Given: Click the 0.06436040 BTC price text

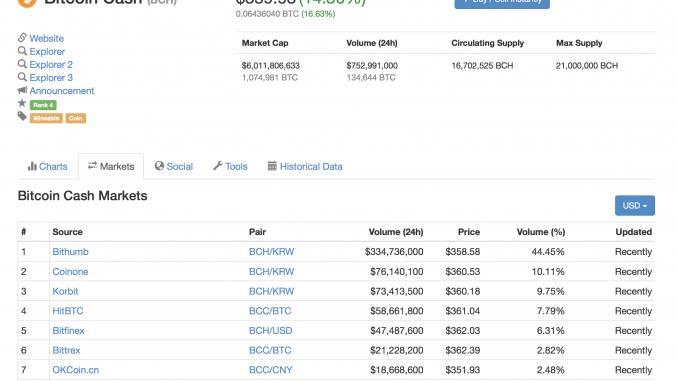Looking at the screenshot, I should (x=267, y=14).
